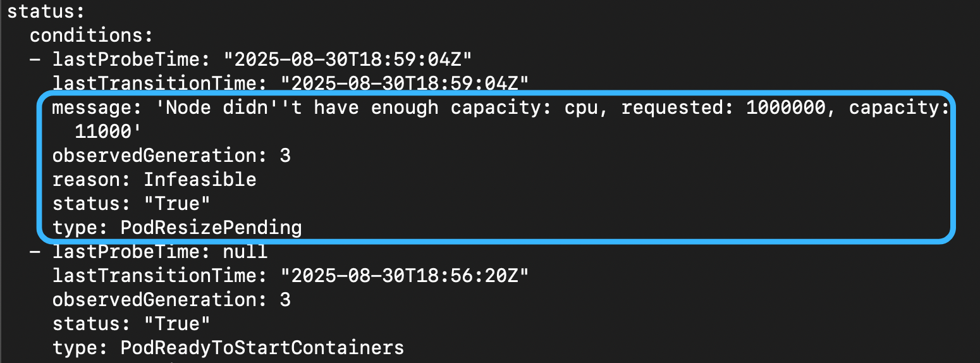
Task: Select the lastTransitionTime value ending 18:59:04Z
Action: [404, 83]
